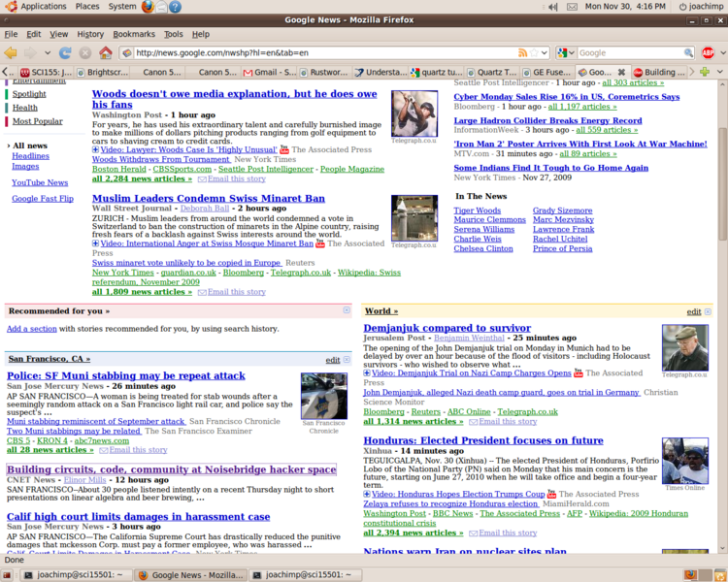Click Most Popular sidebar link
Image resolution: width=728 pixels, height=582 pixels.
[x=37, y=121]
